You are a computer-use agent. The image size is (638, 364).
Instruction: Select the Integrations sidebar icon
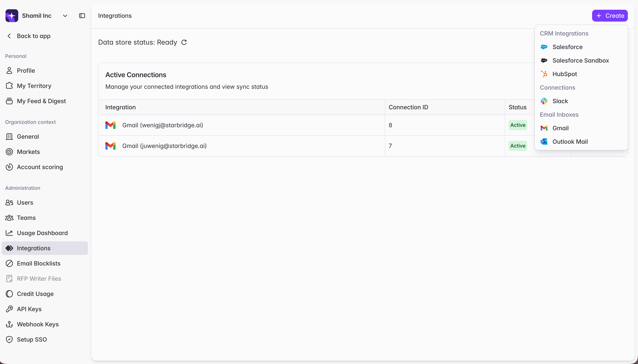(x=9, y=248)
